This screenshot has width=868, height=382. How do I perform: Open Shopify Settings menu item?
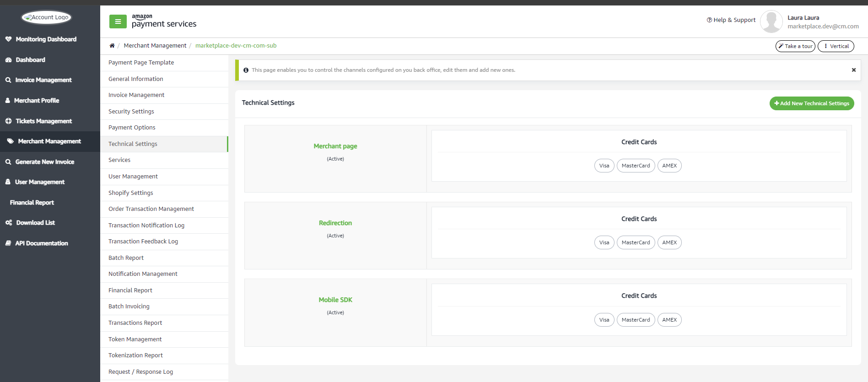pos(164,193)
